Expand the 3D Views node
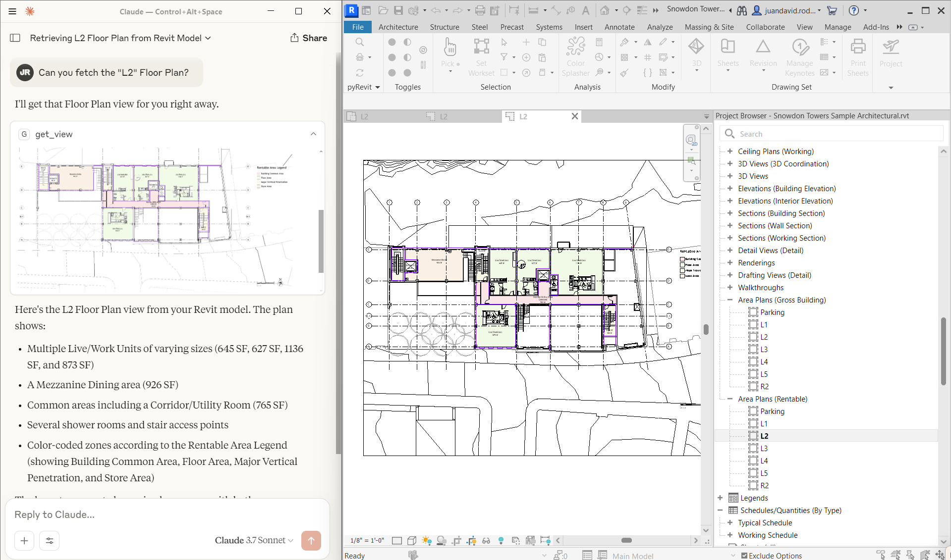951x560 pixels. [730, 176]
